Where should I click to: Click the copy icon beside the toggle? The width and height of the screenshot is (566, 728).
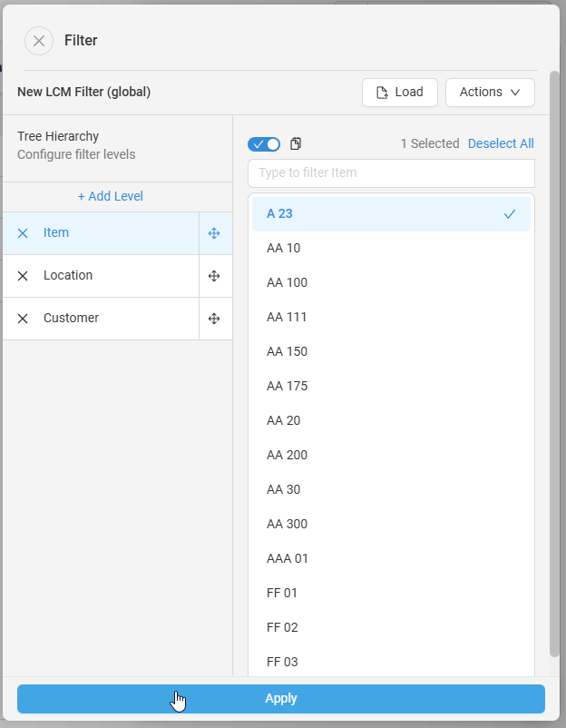pyautogui.click(x=296, y=144)
